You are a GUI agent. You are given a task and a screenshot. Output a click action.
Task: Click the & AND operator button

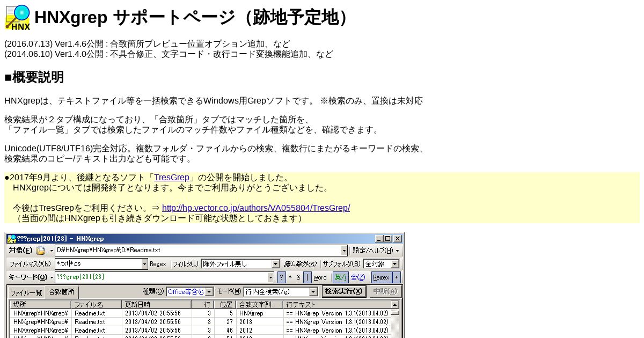pyautogui.click(x=298, y=277)
